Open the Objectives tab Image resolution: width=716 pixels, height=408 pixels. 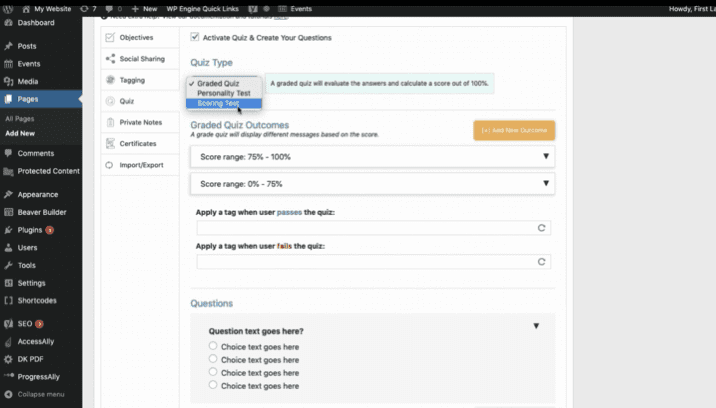(140, 37)
